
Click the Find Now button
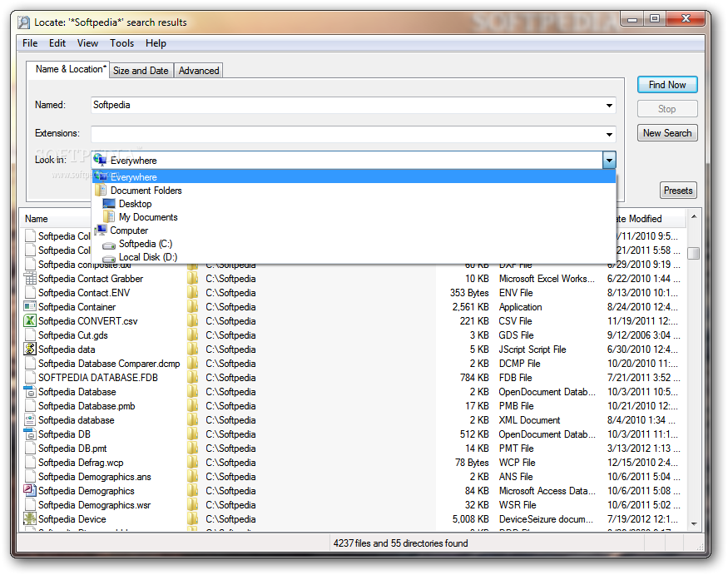click(667, 85)
